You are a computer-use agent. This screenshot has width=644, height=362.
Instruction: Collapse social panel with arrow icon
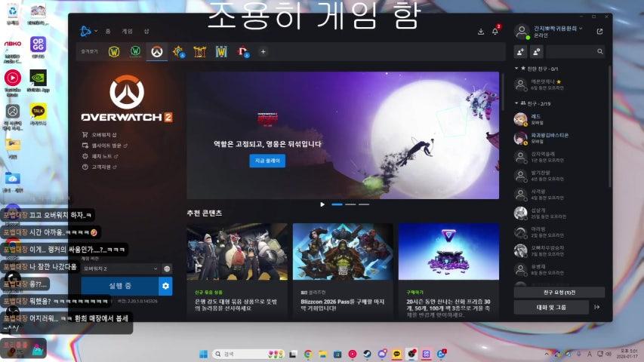[x=597, y=307]
